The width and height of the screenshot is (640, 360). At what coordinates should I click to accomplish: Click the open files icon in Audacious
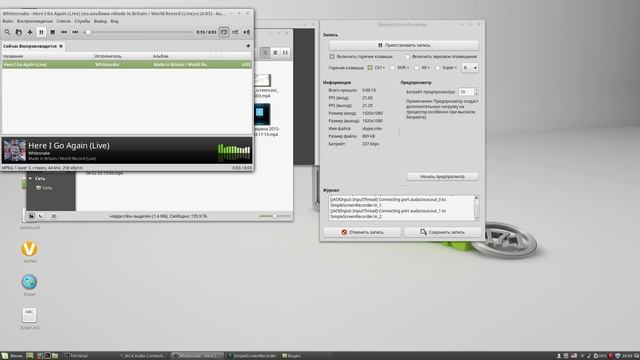tap(18, 32)
